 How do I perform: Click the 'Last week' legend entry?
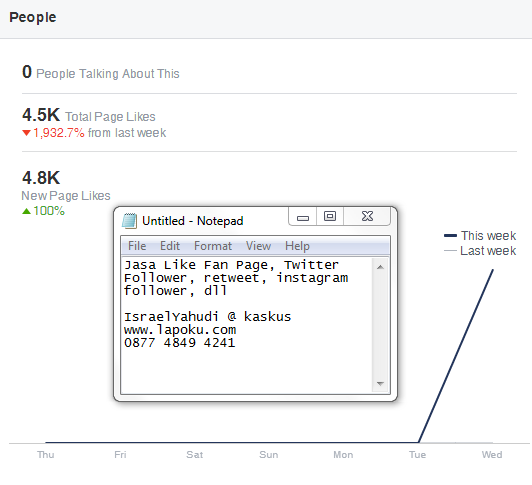(x=480, y=251)
